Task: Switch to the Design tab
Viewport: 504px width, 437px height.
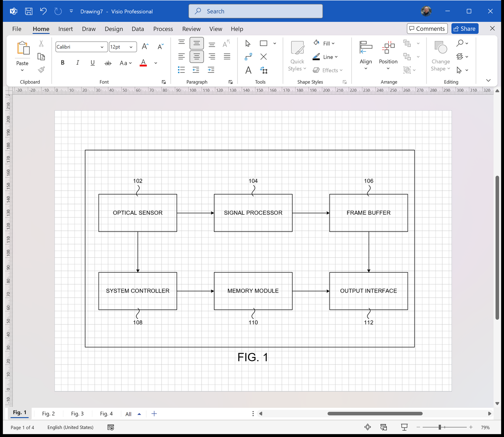Action: tap(114, 29)
